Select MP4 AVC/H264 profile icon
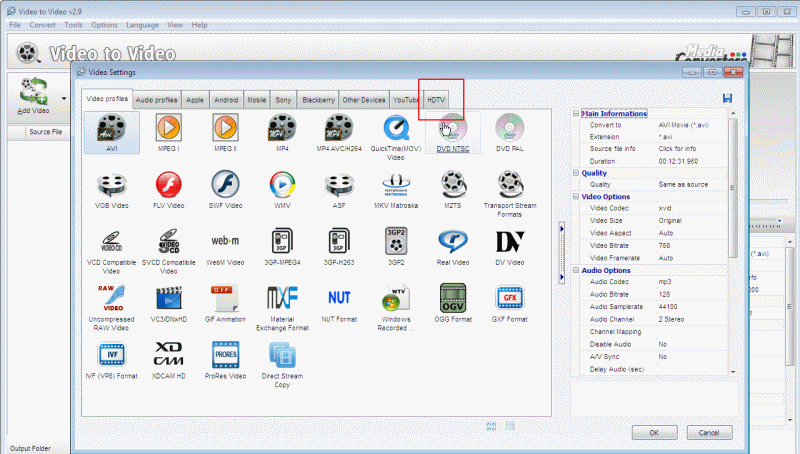Screen dimensions: 800x454 click(339, 128)
